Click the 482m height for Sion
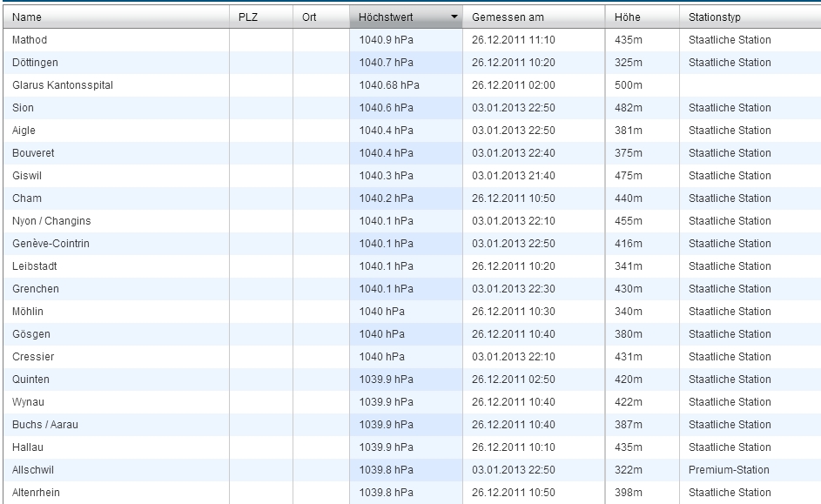This screenshot has width=821, height=504. [629, 107]
